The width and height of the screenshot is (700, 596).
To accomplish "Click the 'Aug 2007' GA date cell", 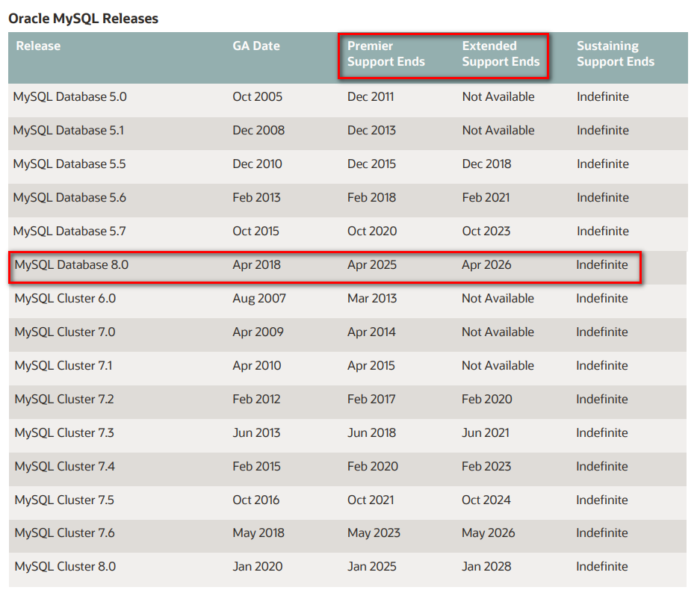I will click(259, 298).
